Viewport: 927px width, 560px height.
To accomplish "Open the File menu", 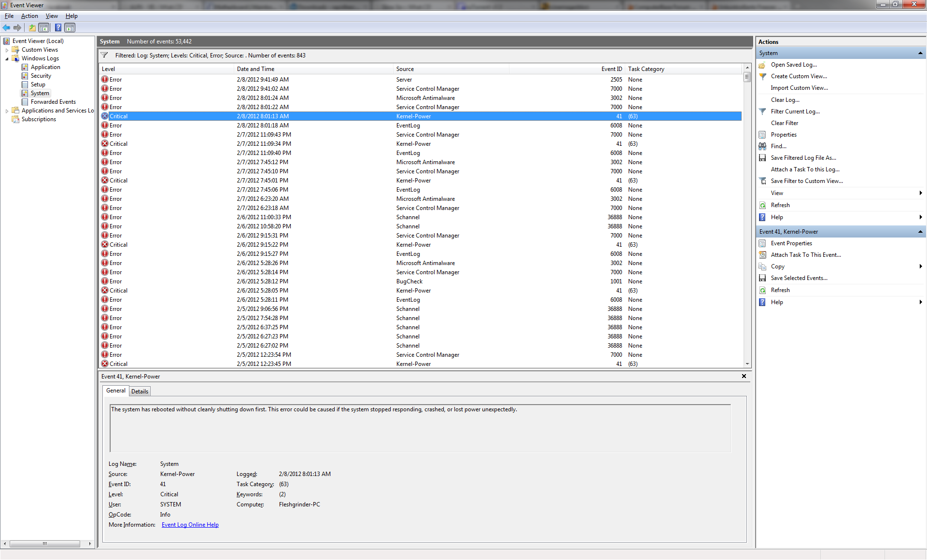I will pyautogui.click(x=9, y=16).
